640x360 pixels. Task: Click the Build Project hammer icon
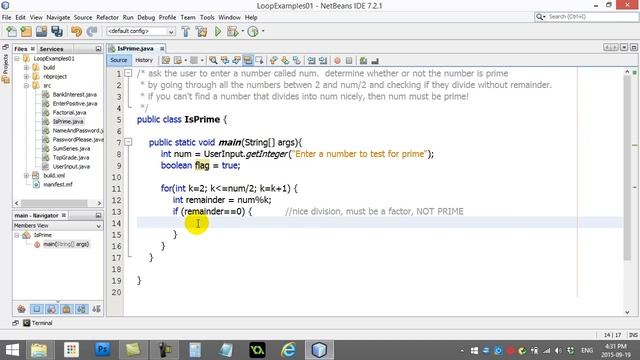pyautogui.click(x=186, y=31)
